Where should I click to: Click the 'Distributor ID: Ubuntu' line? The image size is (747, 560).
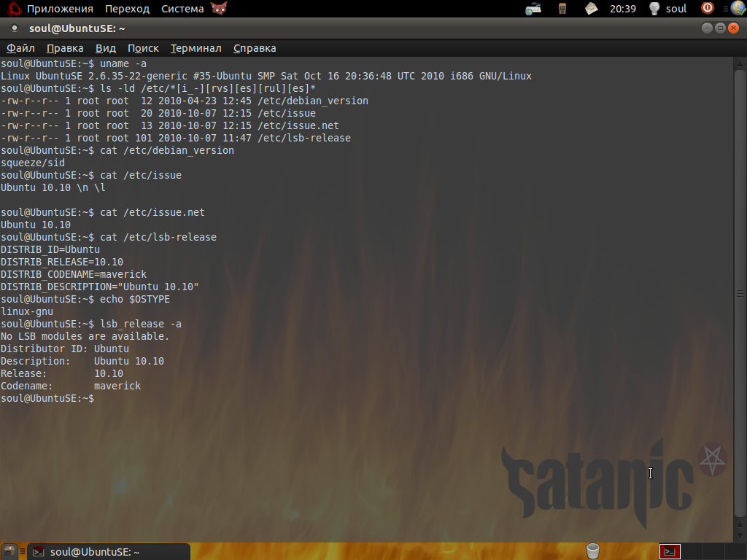65,349
